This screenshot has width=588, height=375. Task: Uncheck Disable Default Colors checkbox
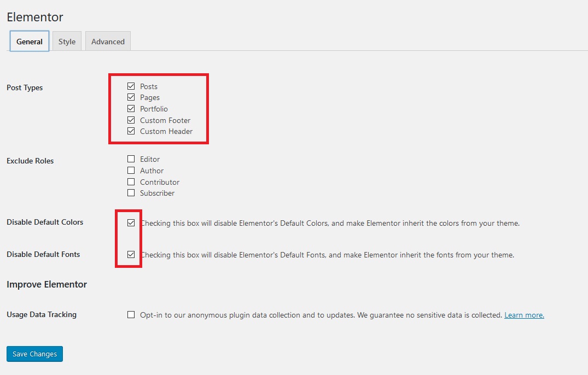coord(131,223)
